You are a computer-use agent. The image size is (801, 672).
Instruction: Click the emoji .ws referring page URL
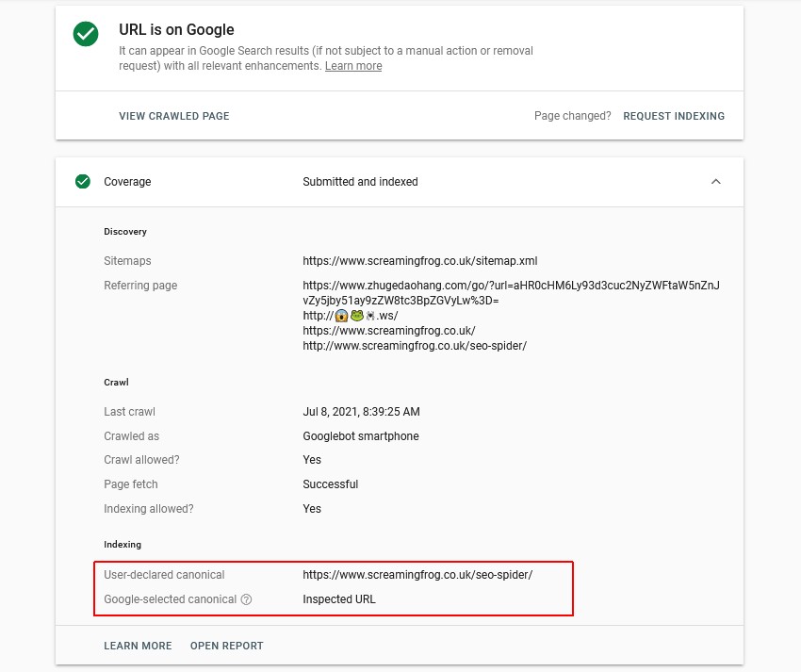pyautogui.click(x=350, y=316)
